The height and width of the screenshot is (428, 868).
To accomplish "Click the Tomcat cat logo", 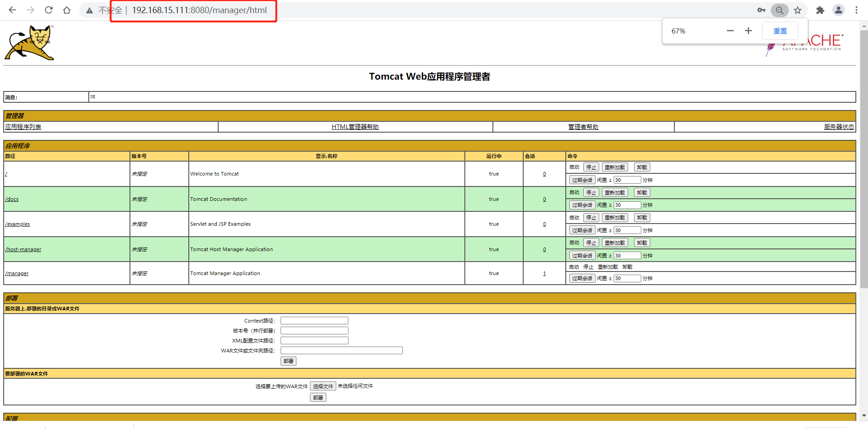I will tap(29, 43).
